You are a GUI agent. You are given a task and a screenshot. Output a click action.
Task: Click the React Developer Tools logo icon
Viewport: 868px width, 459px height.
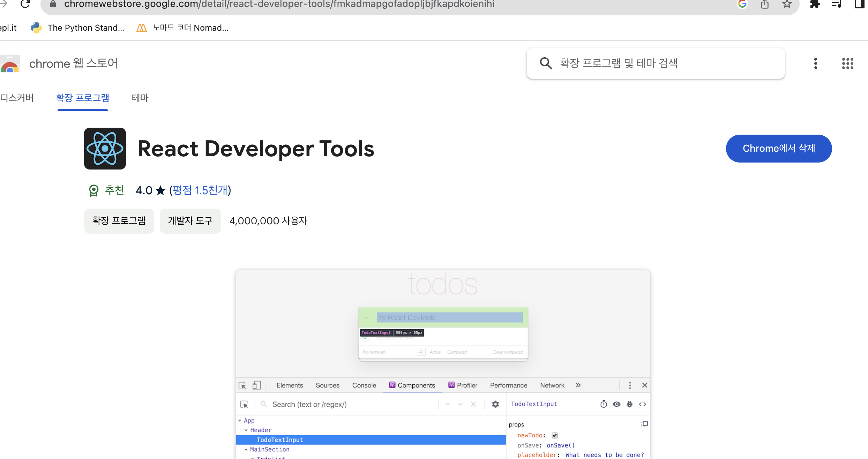click(105, 149)
